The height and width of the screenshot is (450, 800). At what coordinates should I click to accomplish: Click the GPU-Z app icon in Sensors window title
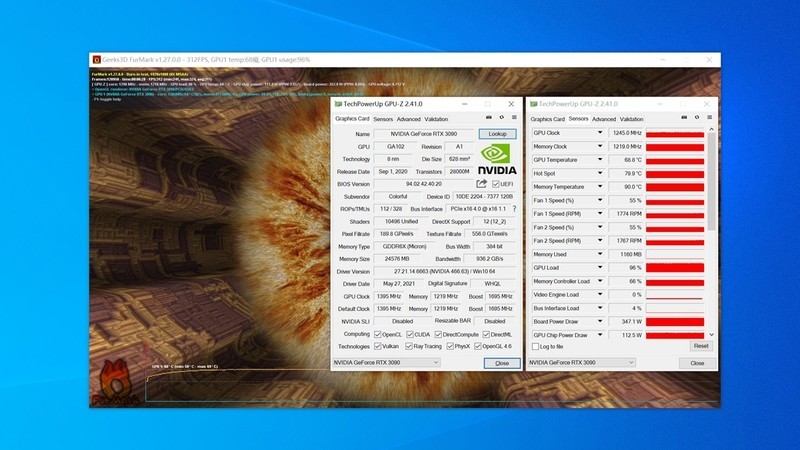(533, 104)
